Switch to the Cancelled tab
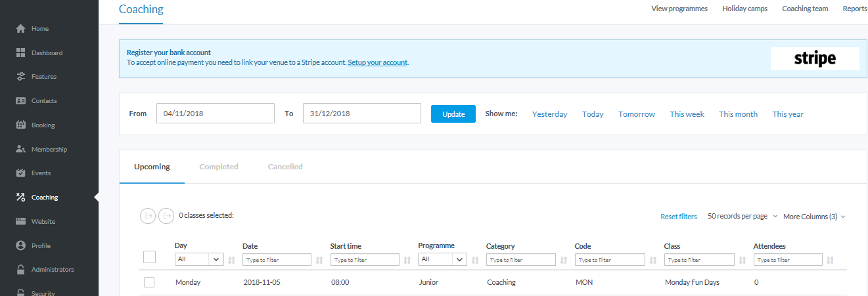The height and width of the screenshot is (296, 868). (x=285, y=167)
